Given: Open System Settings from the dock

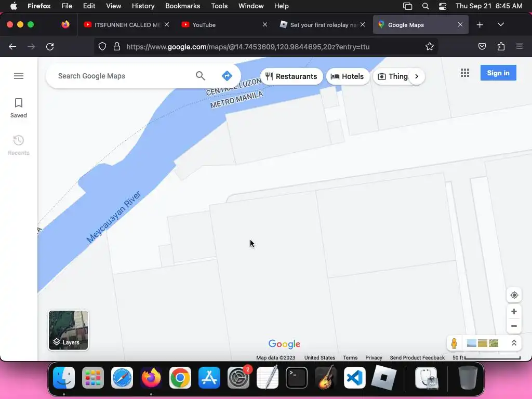Looking at the screenshot, I should click(238, 378).
